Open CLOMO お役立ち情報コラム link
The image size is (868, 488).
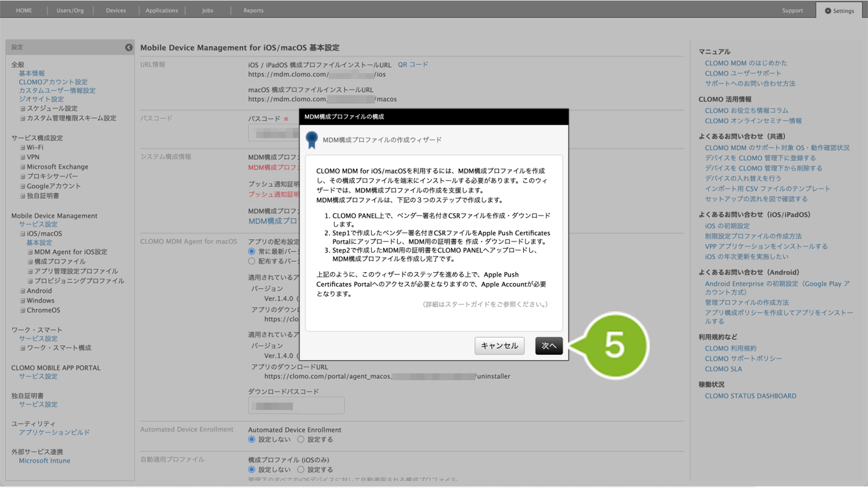pyautogui.click(x=746, y=110)
